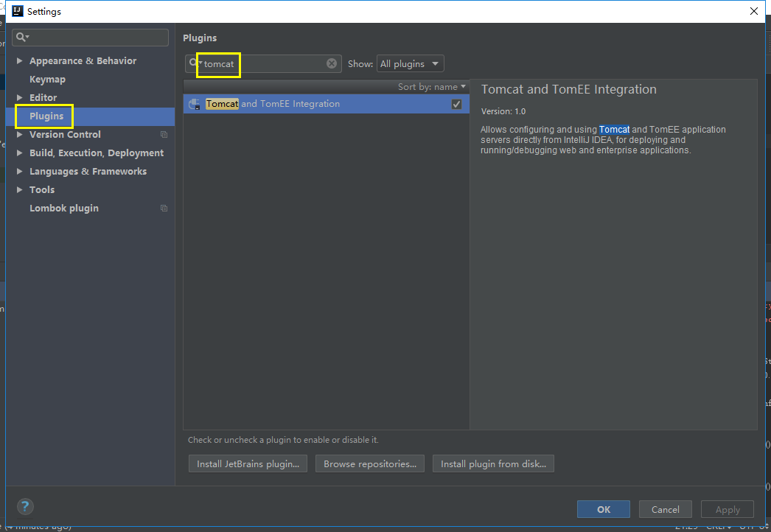Expand the Appearance & Behavior section
Image resolution: width=771 pixels, height=532 pixels.
pos(20,61)
